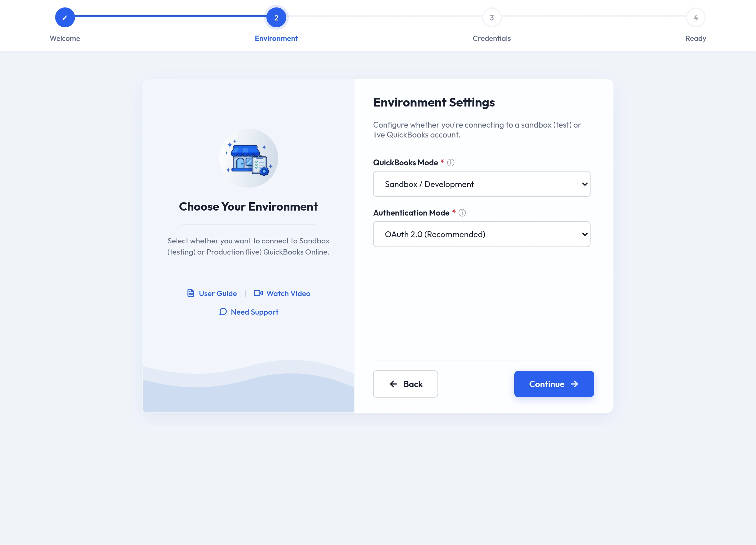Screen dimensions: 756x545
Task: Open the Authentication Mode dropdown
Action: click(x=482, y=234)
